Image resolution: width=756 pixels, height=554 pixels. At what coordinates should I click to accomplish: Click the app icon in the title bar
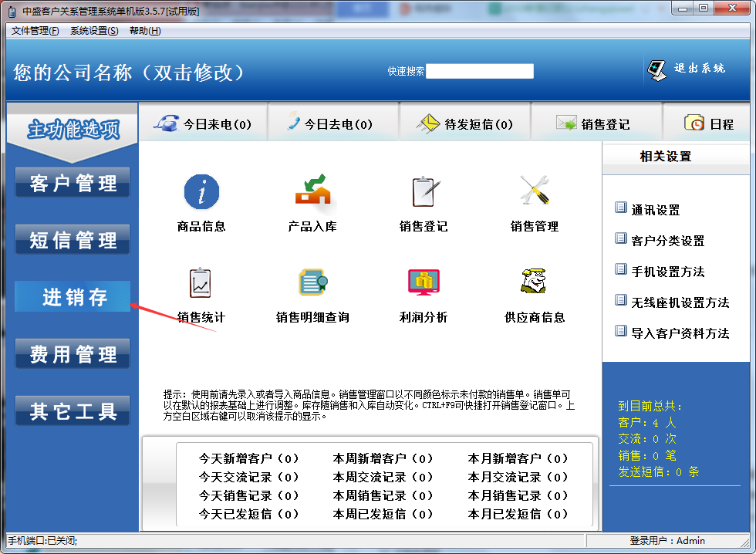[x=12, y=12]
